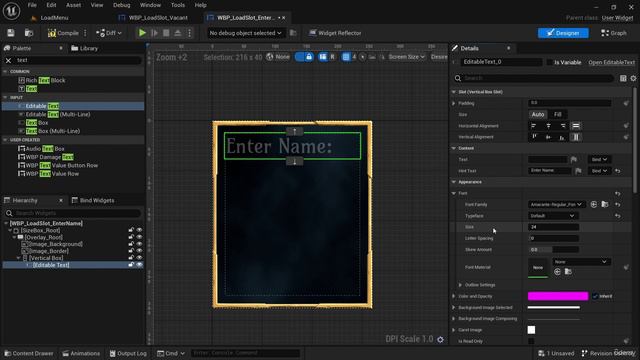Use selected asset for Font Family
Screen dimensions: 640x360
(x=593, y=204)
